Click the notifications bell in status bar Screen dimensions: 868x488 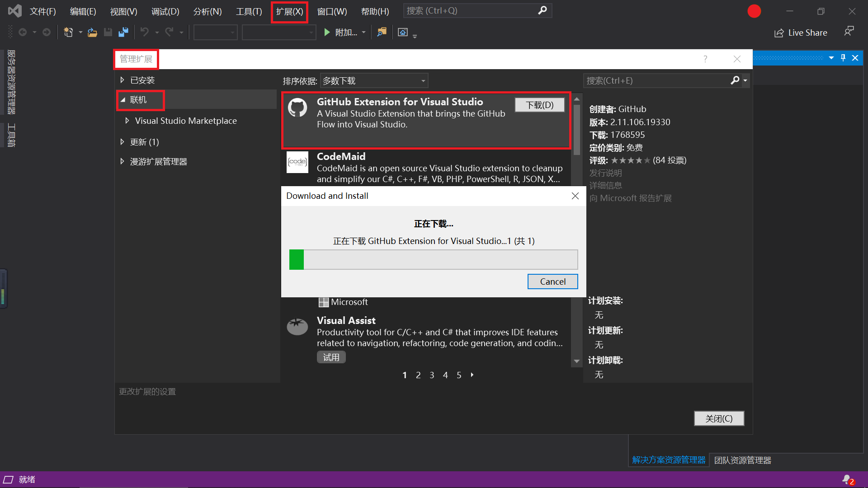pos(847,479)
